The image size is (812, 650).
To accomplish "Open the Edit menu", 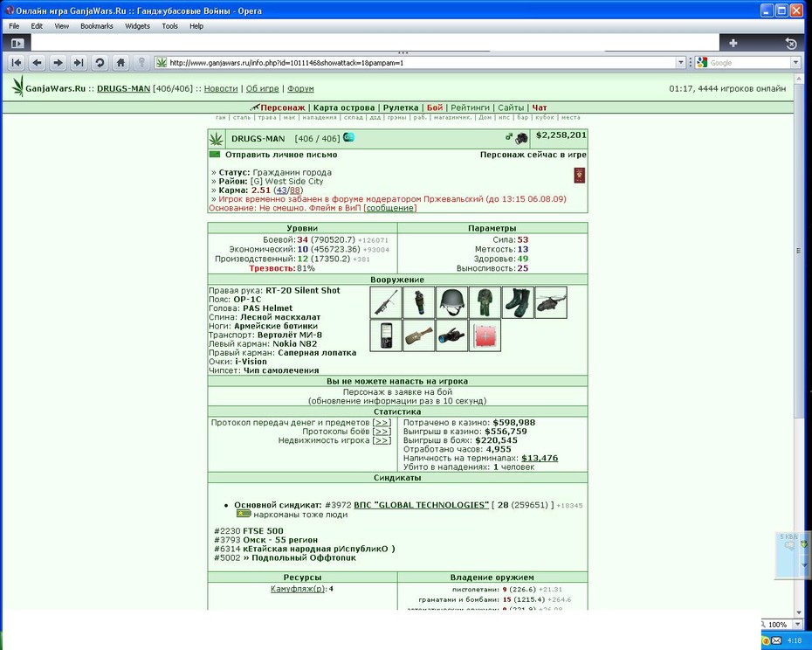I will (37, 26).
